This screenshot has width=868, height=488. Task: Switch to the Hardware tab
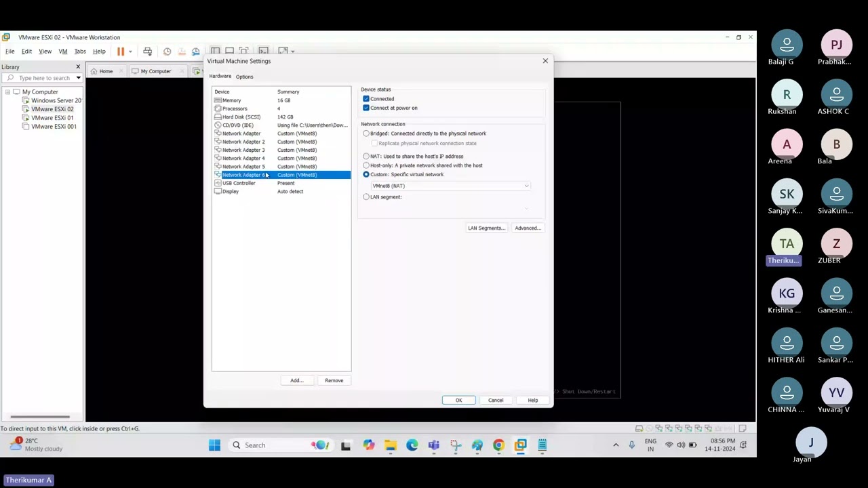[220, 76]
